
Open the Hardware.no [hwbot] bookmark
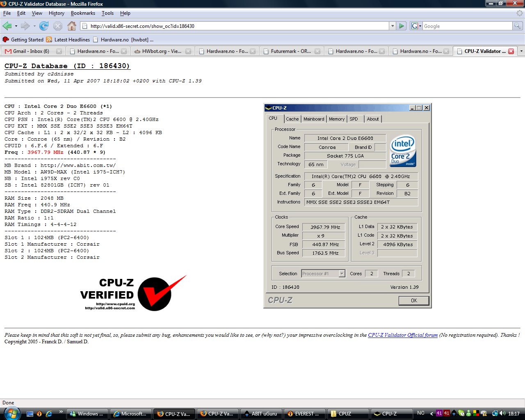[x=123, y=40]
